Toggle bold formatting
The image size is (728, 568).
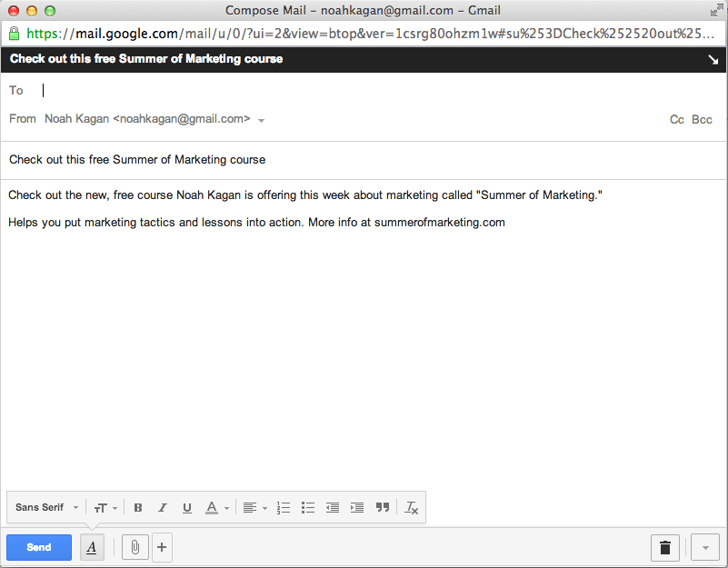click(137, 507)
